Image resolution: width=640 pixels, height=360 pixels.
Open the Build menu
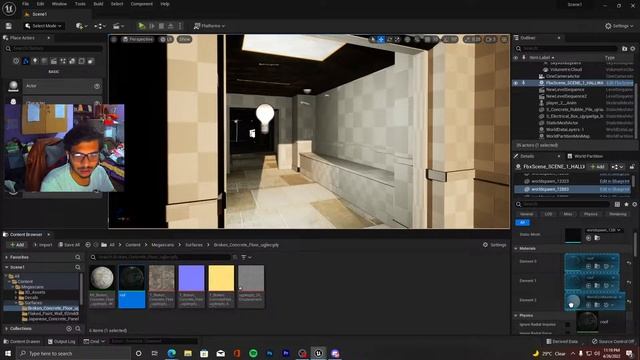pyautogui.click(x=98, y=4)
